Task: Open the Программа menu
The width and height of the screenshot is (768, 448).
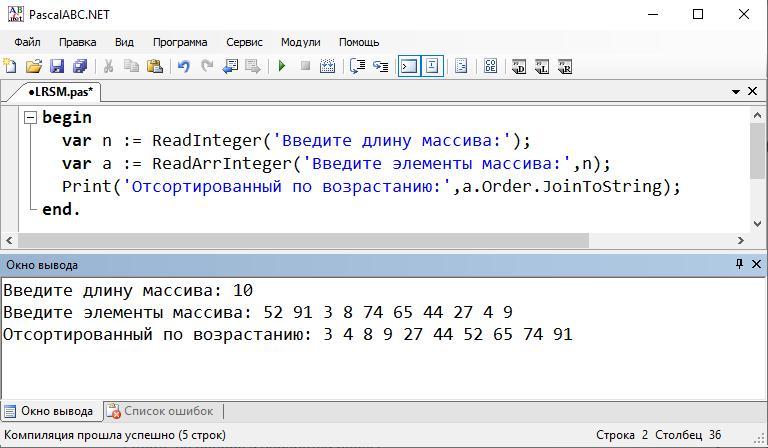Action: pos(180,42)
